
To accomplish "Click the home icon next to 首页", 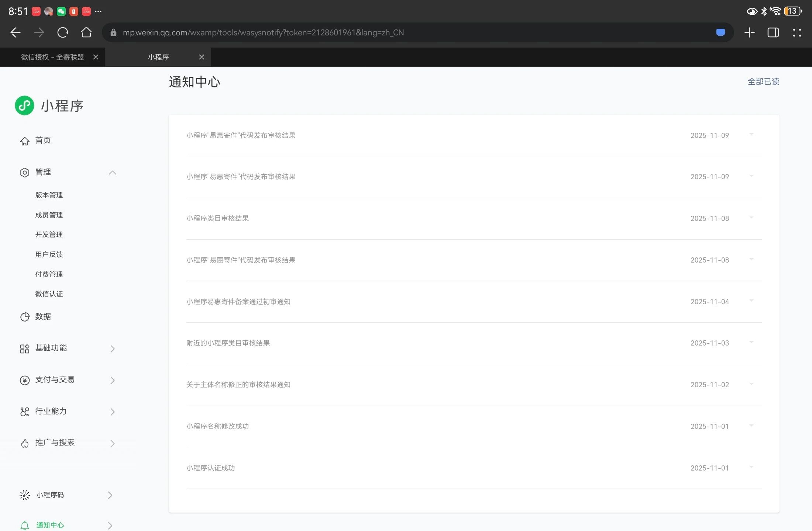I will 25,141.
